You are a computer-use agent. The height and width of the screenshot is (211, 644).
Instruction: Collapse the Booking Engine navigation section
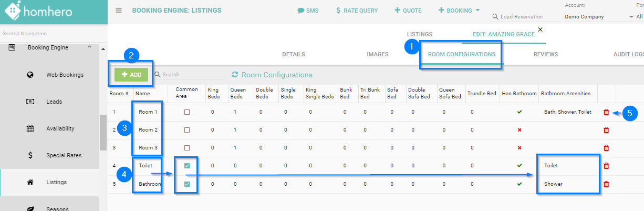coord(90,47)
